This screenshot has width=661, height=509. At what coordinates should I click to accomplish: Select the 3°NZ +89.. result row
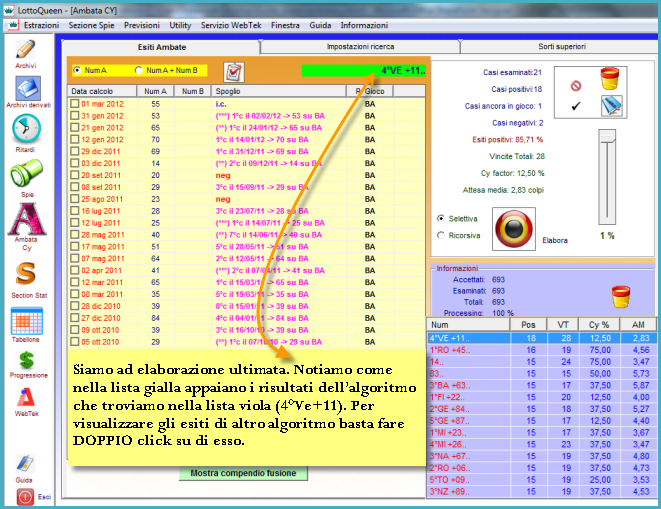[542, 492]
